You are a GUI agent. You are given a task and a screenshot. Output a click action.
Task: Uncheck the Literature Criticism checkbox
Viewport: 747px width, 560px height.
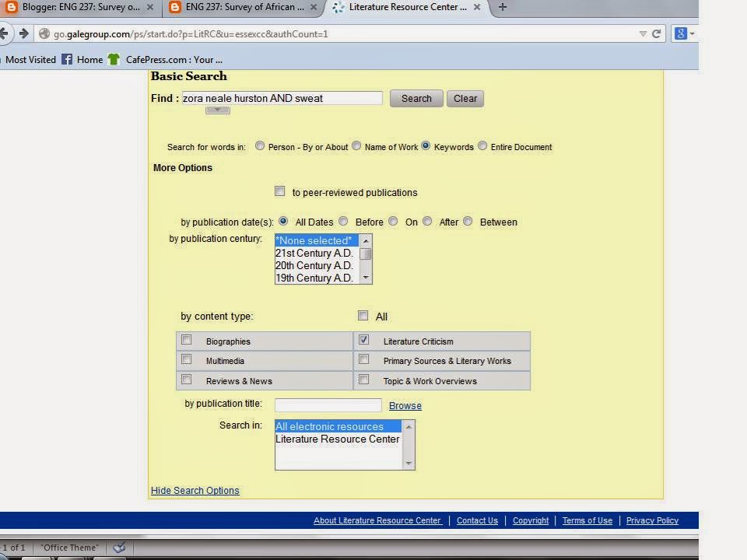[364, 340]
